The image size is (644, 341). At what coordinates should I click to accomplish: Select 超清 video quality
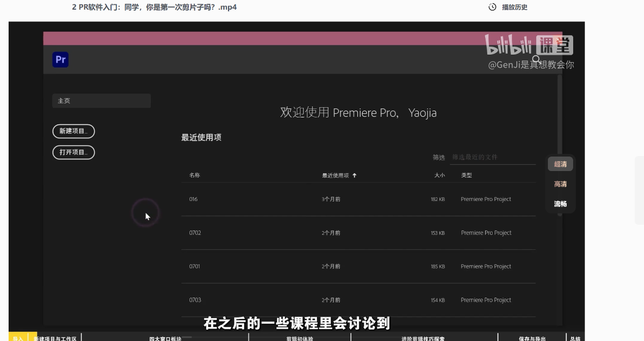(560, 164)
